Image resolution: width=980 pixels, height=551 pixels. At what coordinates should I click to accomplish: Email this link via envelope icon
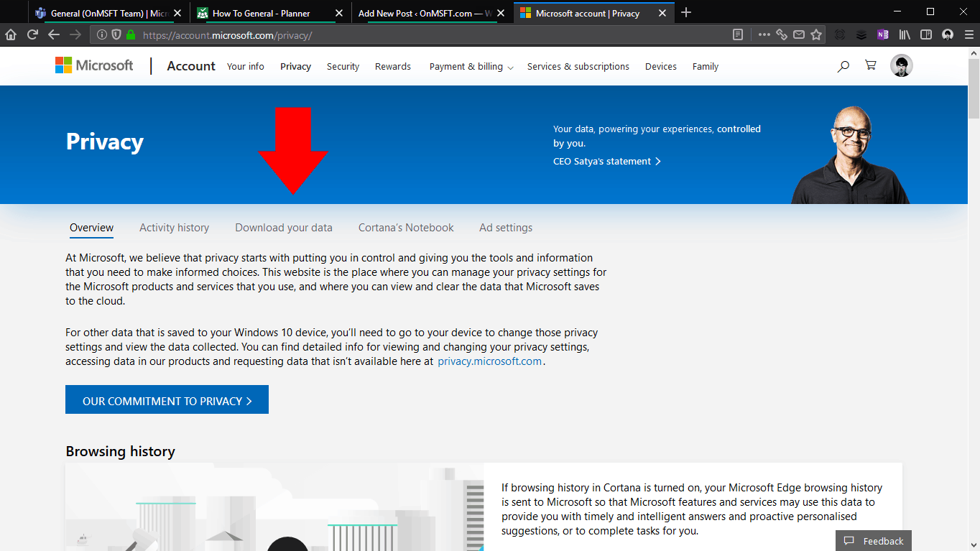point(799,34)
